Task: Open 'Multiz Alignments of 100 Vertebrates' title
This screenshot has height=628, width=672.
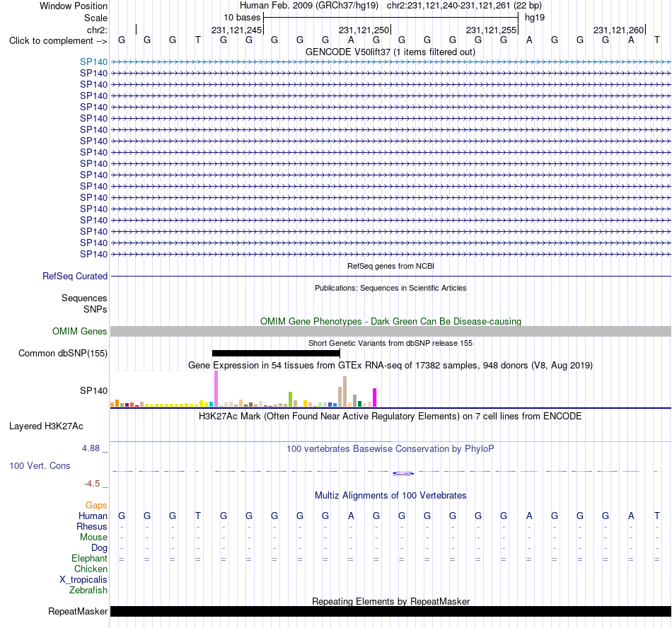Action: 390,496
